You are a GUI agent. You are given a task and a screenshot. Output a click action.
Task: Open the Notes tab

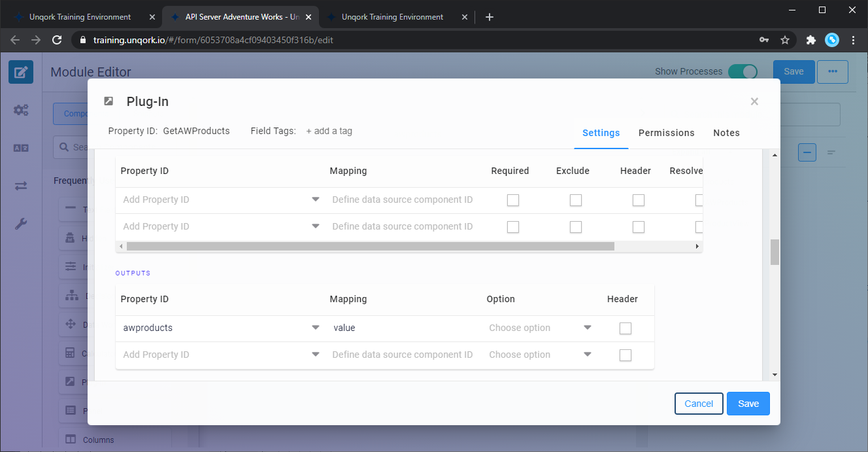(726, 133)
